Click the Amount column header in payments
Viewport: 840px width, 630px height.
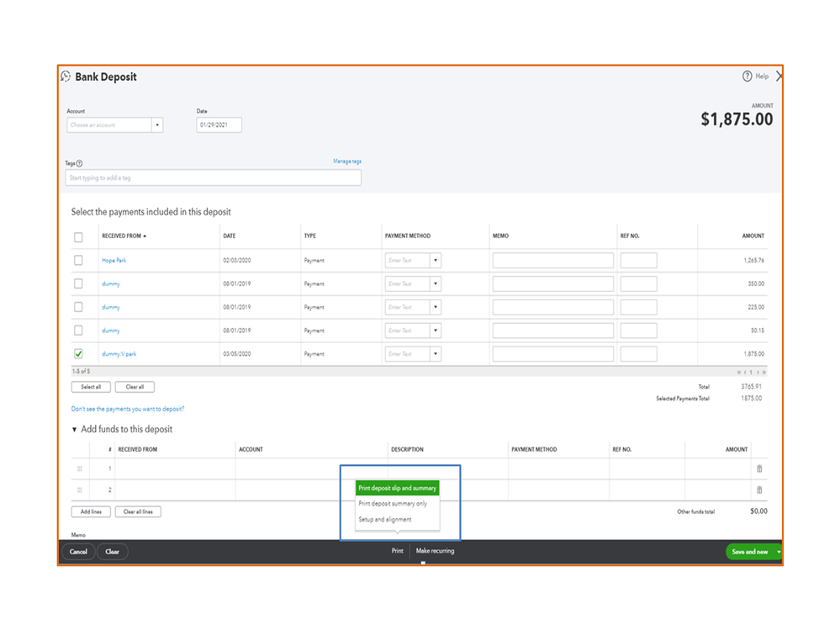click(753, 236)
